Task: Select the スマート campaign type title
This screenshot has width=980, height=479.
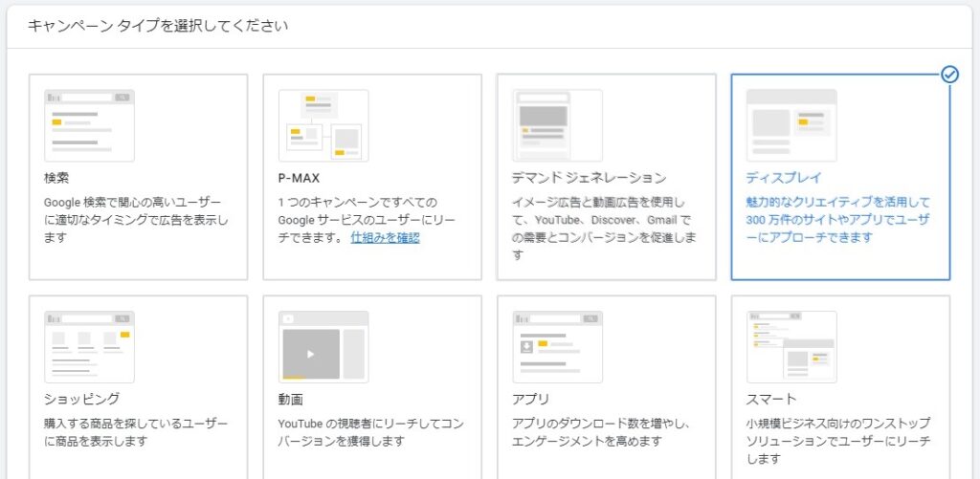Action: [x=771, y=399]
